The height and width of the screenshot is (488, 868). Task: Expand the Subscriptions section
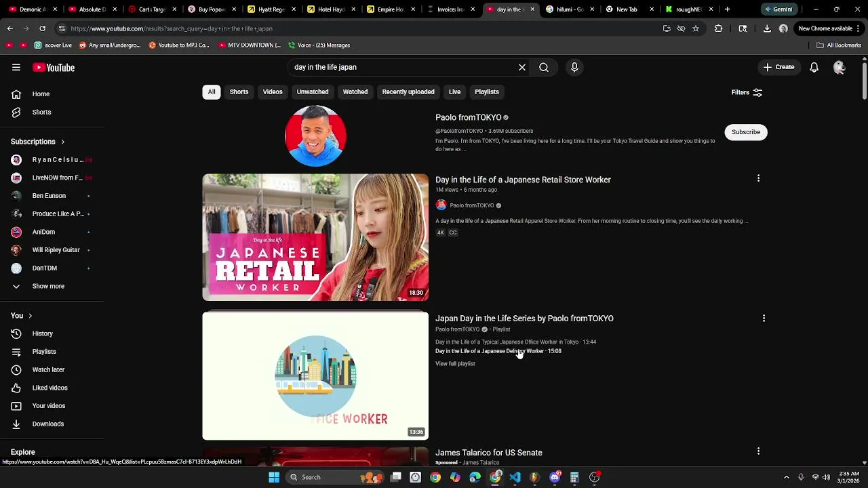click(x=38, y=142)
